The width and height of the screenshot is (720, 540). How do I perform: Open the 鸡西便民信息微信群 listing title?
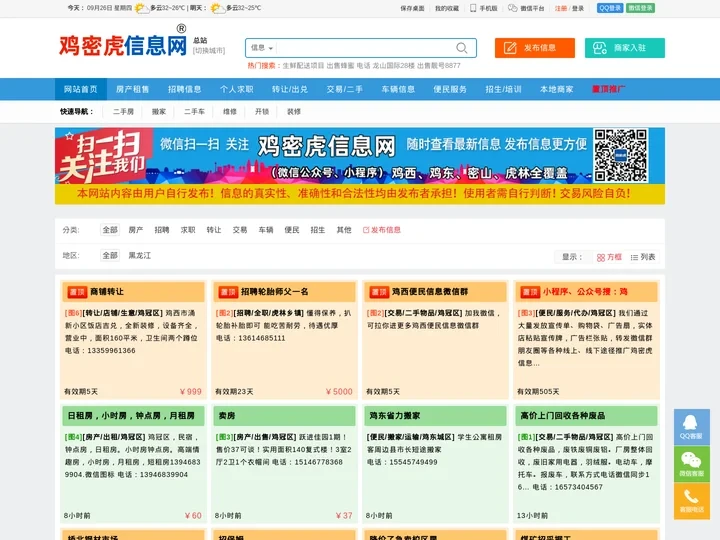[x=430, y=292]
